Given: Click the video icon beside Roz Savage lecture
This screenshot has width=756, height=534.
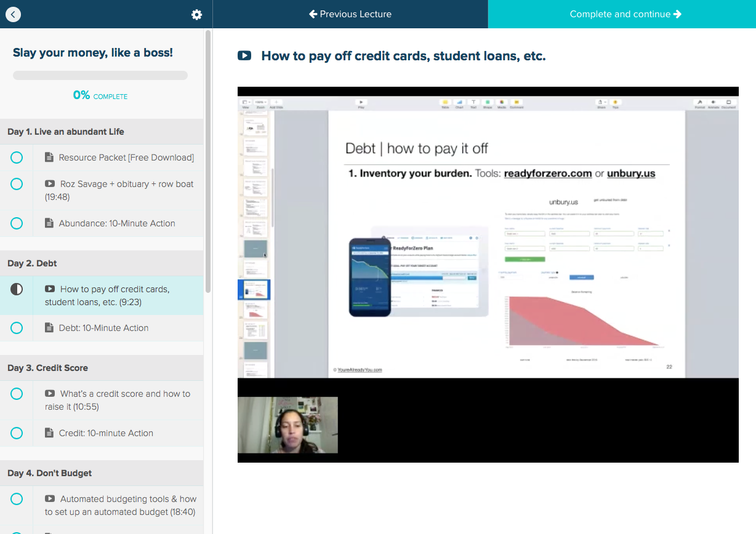Looking at the screenshot, I should [50, 184].
